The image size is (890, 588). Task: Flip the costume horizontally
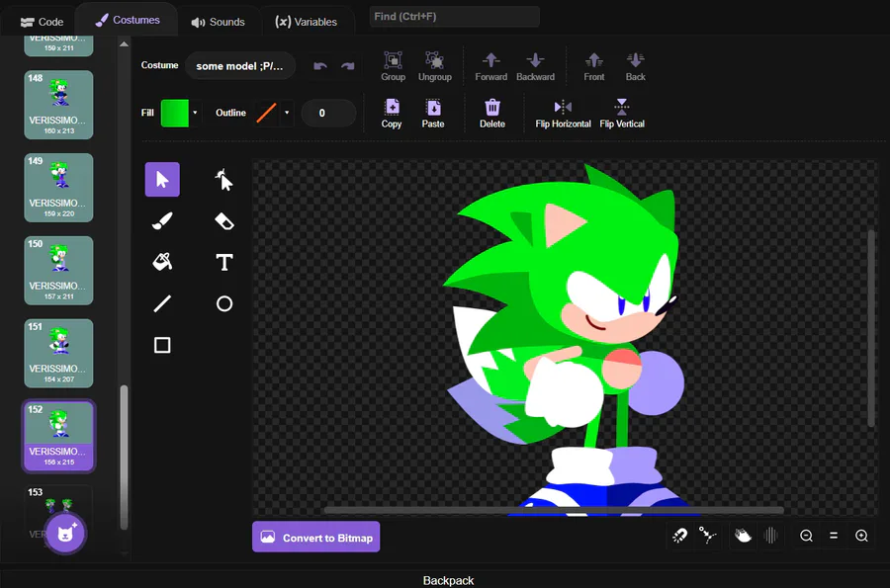point(563,114)
